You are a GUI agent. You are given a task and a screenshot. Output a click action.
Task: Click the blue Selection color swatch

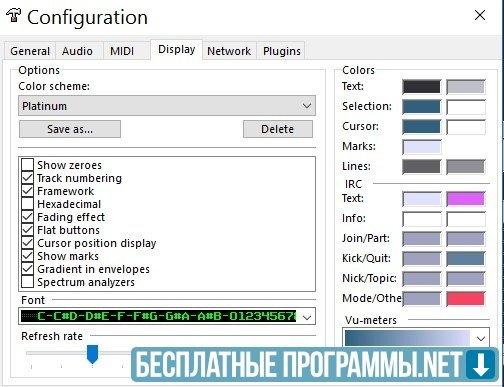pos(421,107)
